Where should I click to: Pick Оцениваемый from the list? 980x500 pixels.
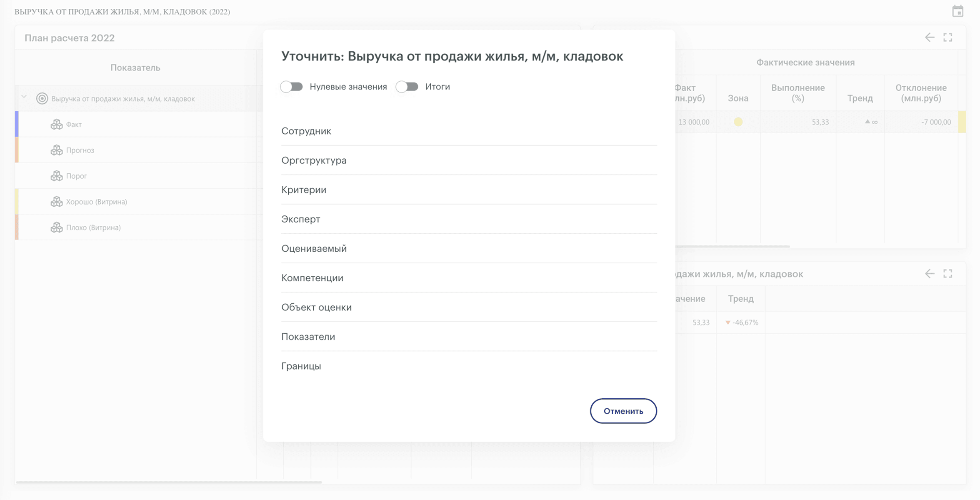click(x=469, y=248)
